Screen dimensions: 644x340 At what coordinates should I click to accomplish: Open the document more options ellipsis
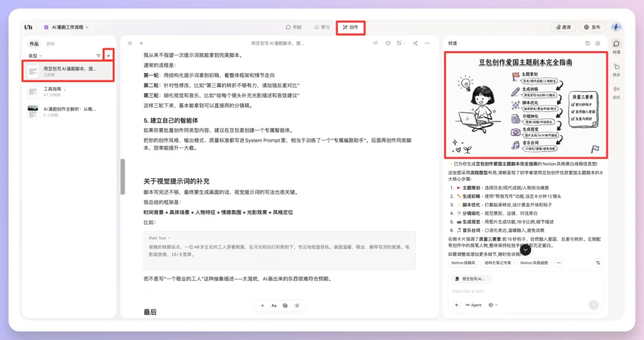click(x=427, y=43)
